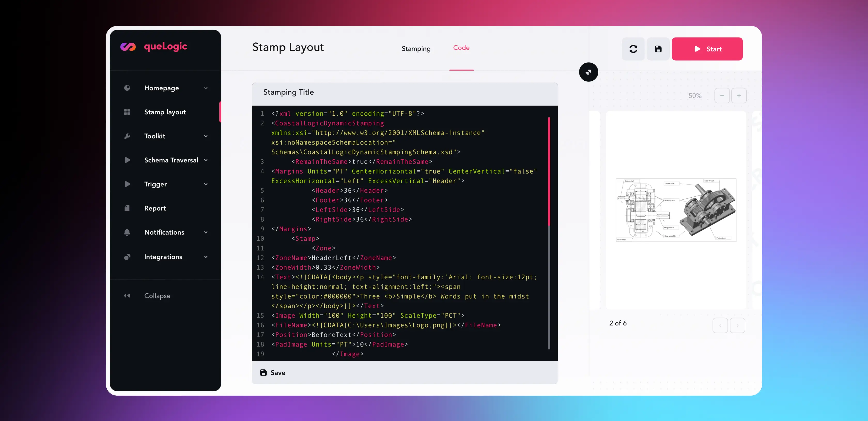Click the Notifications bell icon
This screenshot has height=421, width=868.
click(x=127, y=232)
